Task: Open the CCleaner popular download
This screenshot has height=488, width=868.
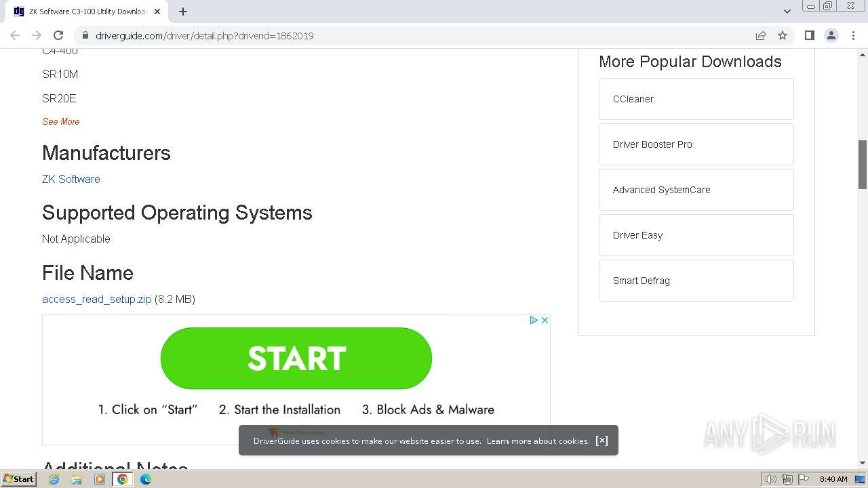Action: 696,99
